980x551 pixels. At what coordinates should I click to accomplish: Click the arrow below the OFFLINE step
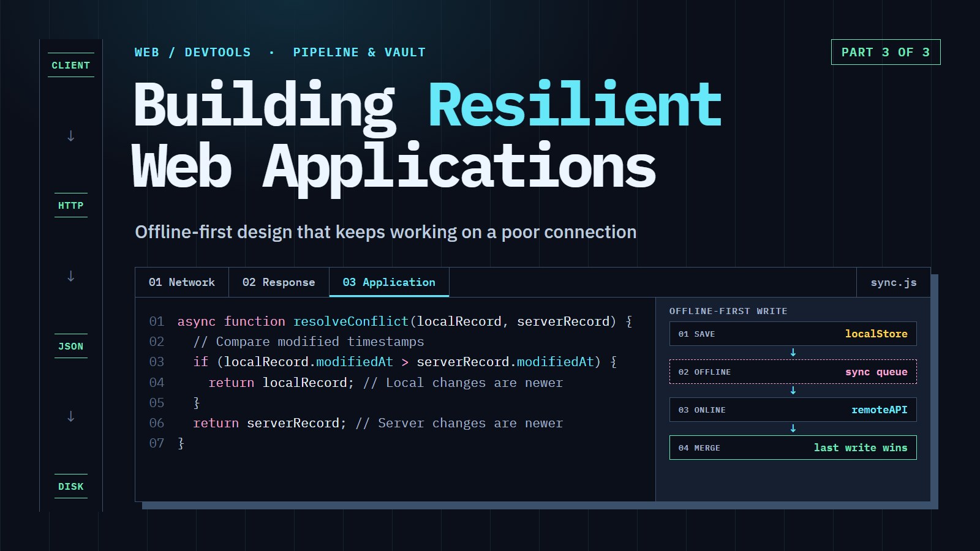793,391
